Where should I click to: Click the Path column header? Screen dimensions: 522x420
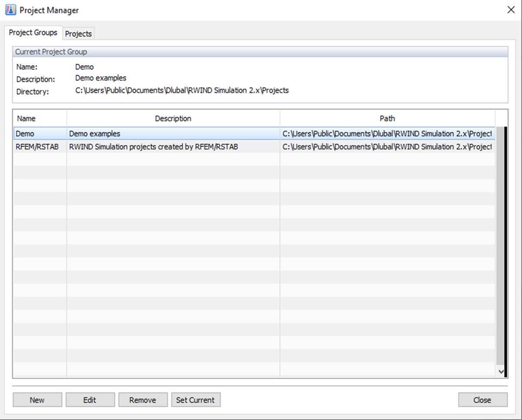(x=387, y=118)
